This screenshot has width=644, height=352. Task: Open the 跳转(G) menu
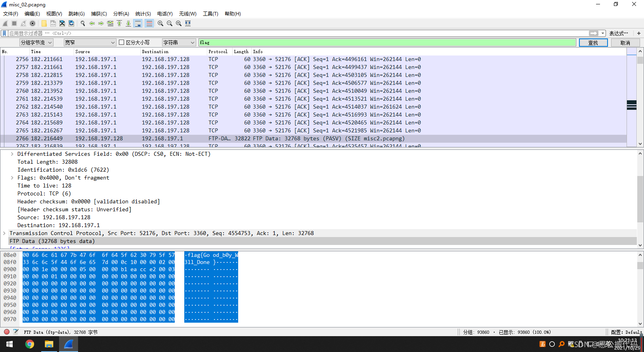tap(76, 13)
